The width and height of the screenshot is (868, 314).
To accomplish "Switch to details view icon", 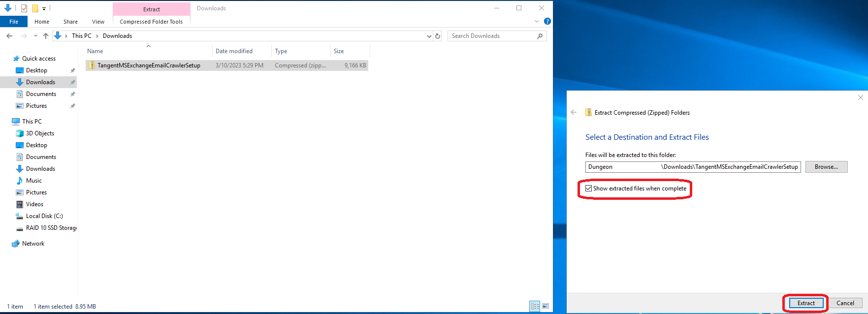I will (535, 306).
